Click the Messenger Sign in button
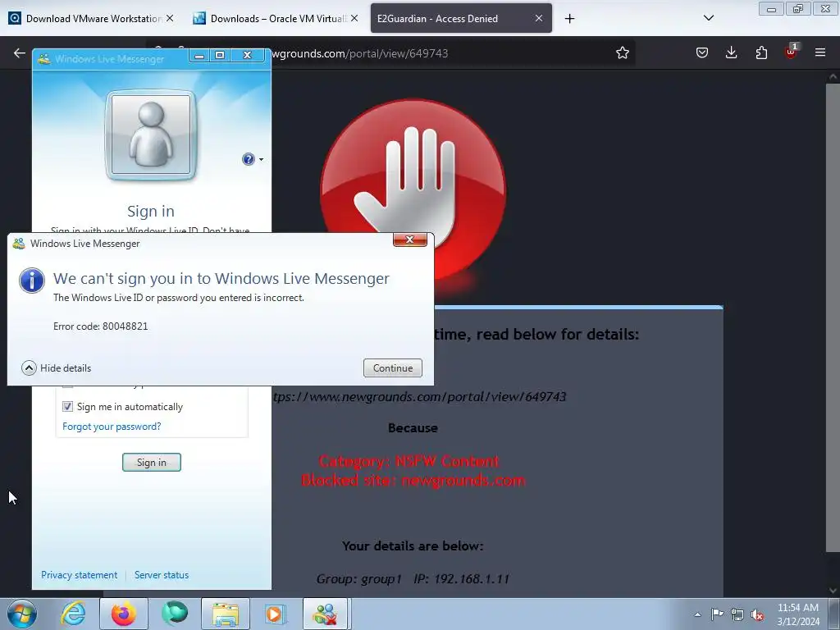840x630 pixels. pos(152,463)
